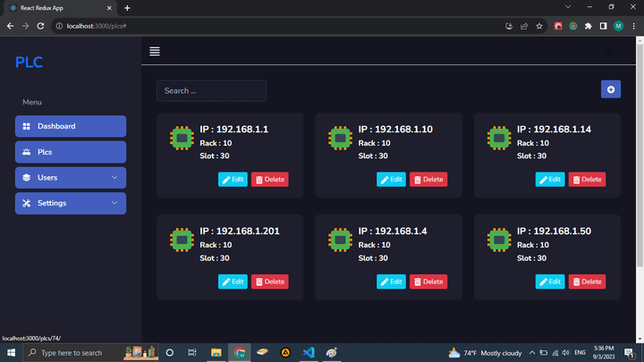
Task: Open the notification center icon
Action: 630,352
